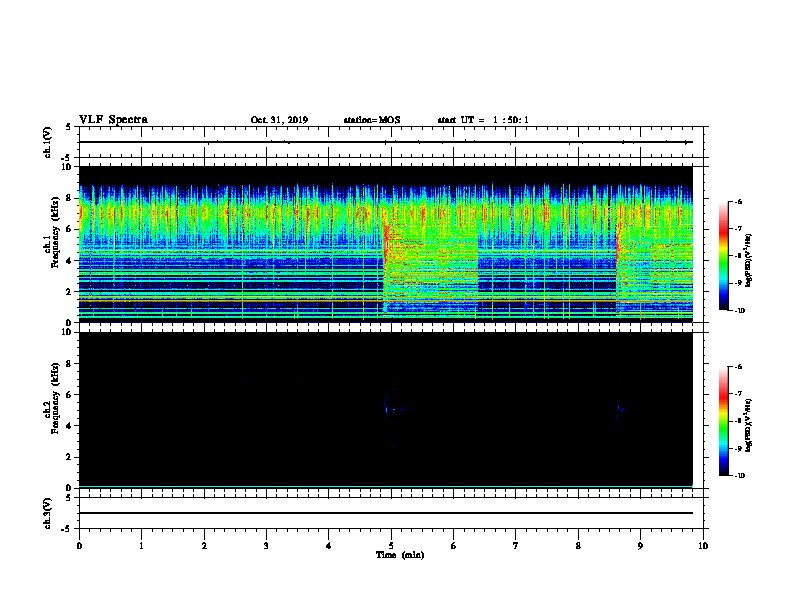Screen dimensions: 792x612
Task: Click the "Time (min)" axis title
Action: 400,555
